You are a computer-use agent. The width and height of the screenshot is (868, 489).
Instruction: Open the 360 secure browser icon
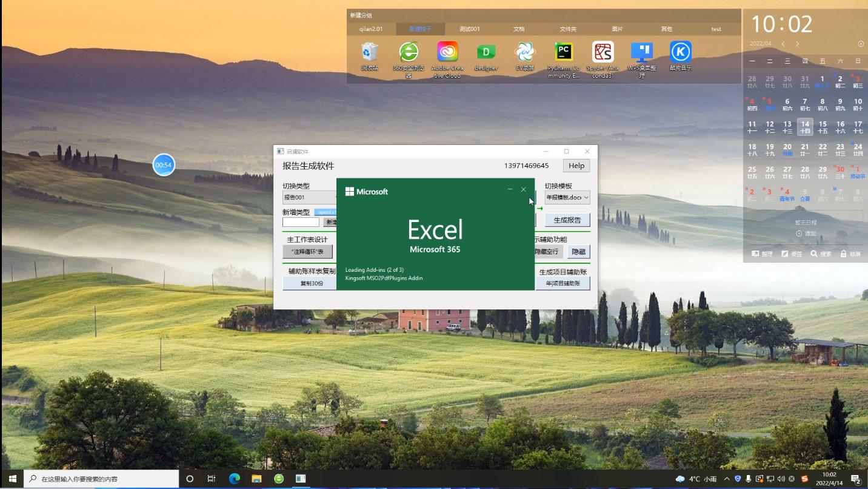[x=409, y=53]
